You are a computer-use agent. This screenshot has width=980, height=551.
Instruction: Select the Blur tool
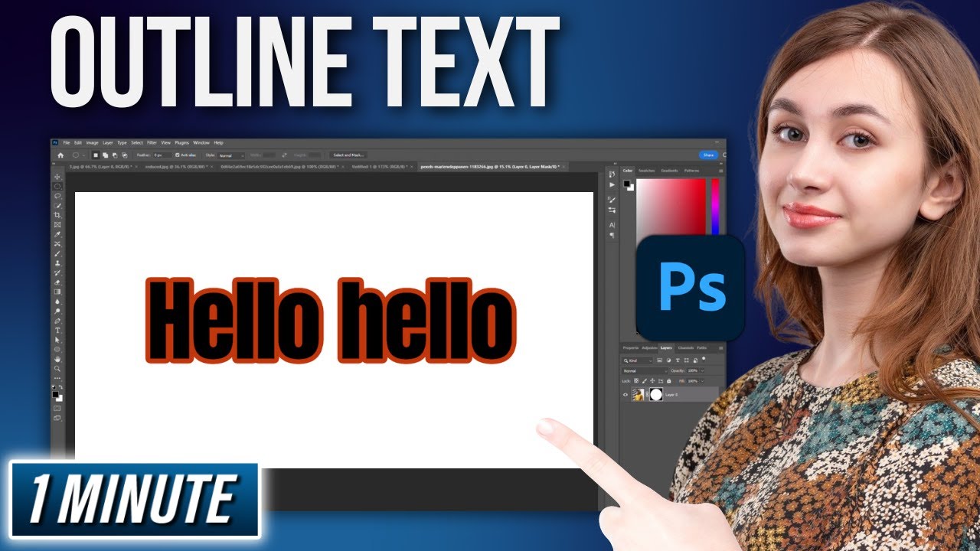[57, 302]
